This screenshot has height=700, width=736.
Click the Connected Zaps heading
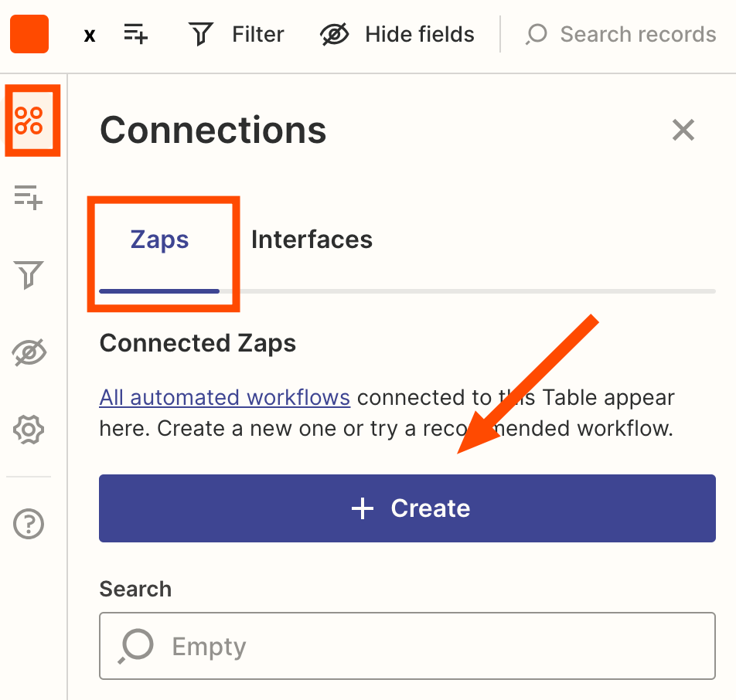(198, 343)
